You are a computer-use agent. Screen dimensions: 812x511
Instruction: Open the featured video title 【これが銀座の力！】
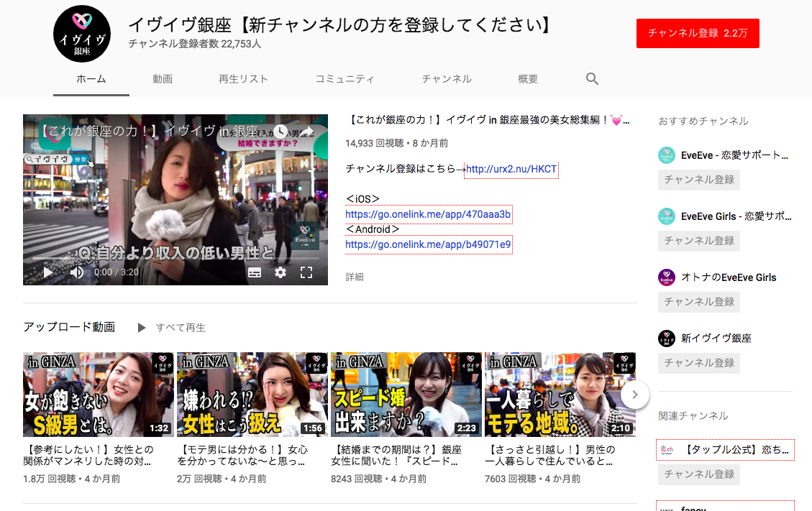[488, 120]
